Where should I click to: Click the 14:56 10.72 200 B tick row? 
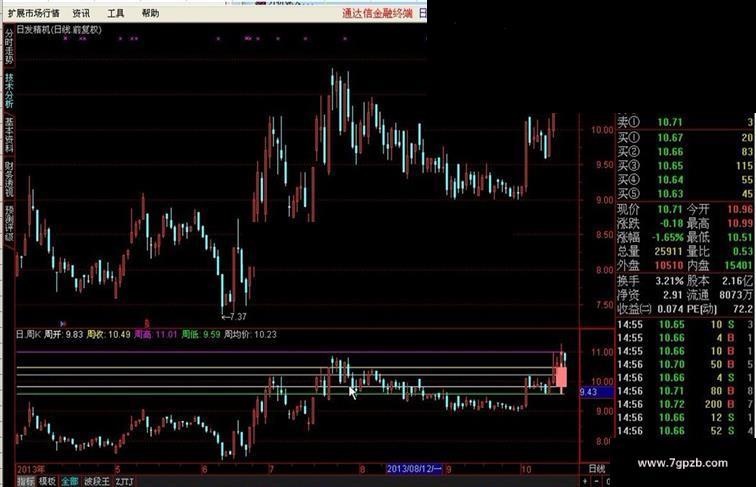(x=685, y=404)
